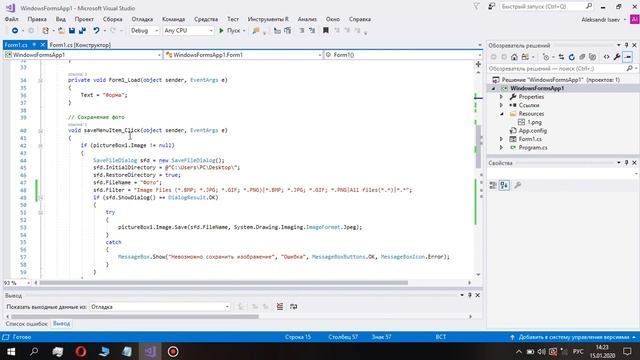Toggle Show All Files in Solution Explorer
This screenshot has width=640, height=360.
[593, 57]
